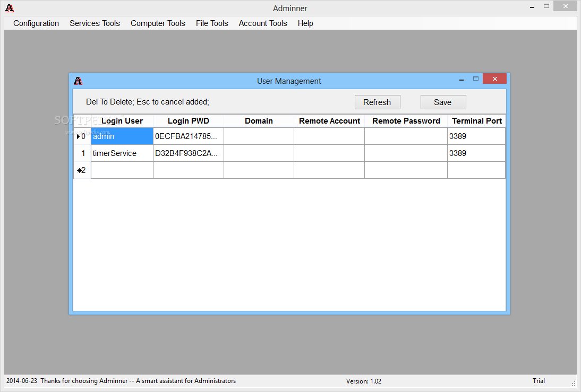Screen dimensions: 581x392
Task: Click the Domain cell in timerService row
Action: tap(259, 153)
